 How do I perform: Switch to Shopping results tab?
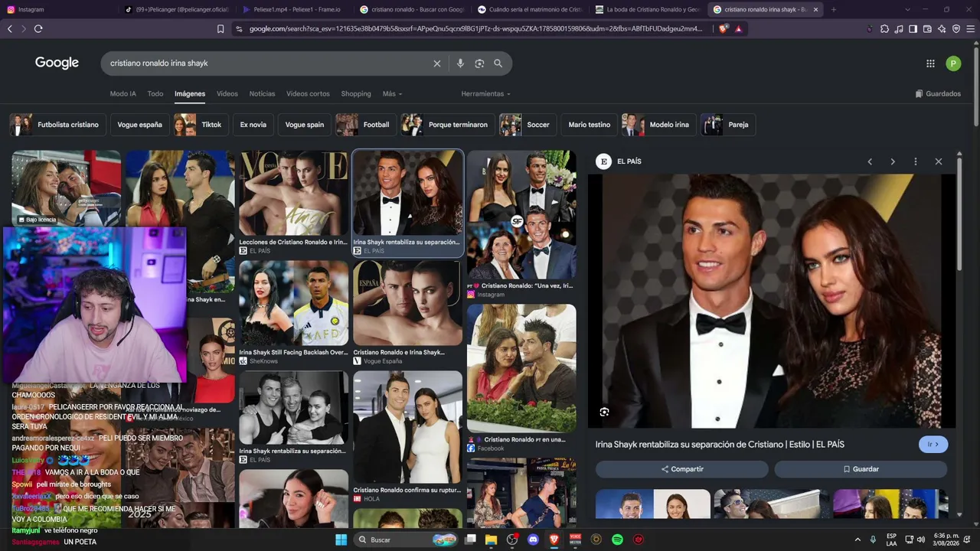[356, 94]
